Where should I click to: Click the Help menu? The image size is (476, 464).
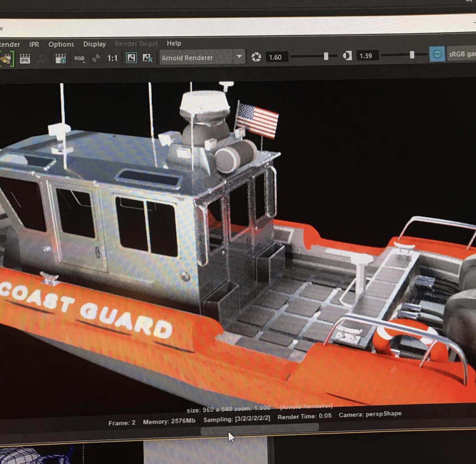point(174,43)
